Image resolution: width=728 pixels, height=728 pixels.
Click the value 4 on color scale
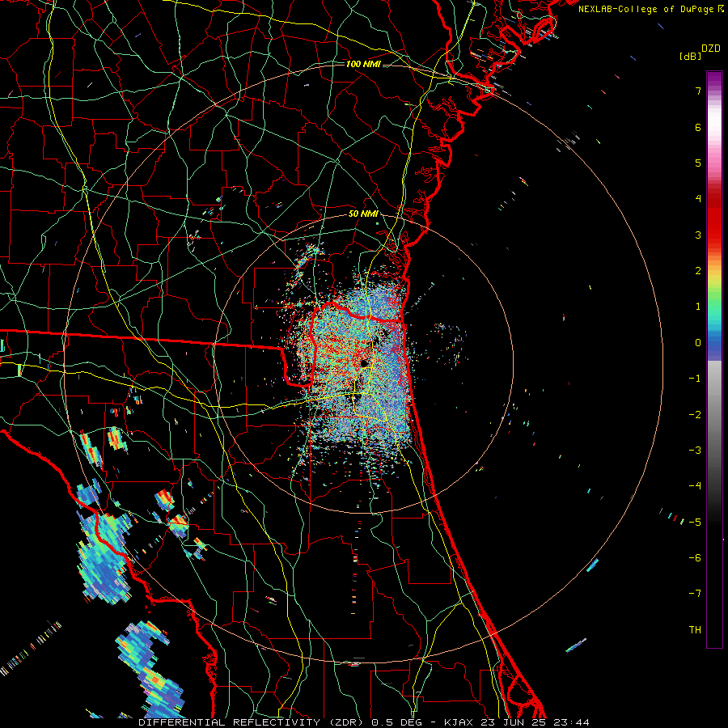698,198
